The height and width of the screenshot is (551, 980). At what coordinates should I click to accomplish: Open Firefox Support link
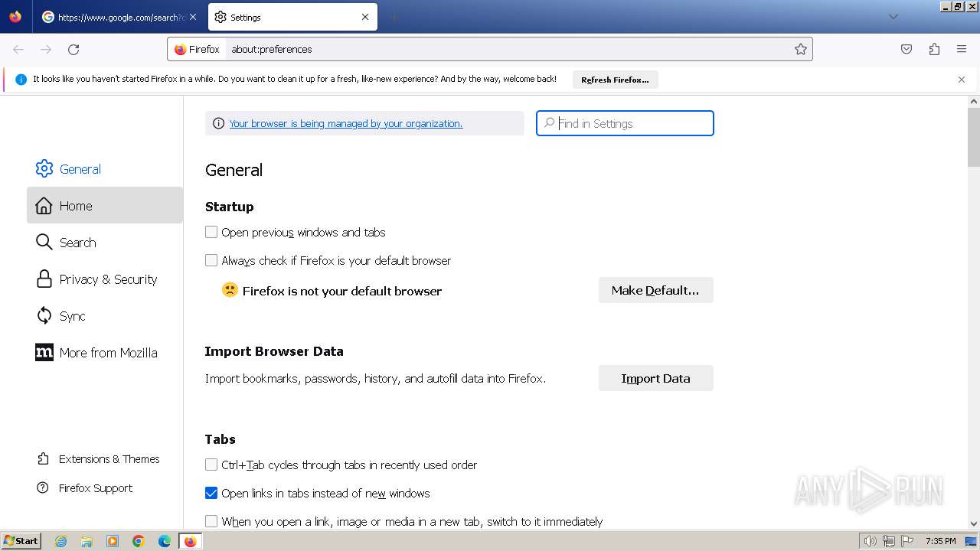pos(84,488)
